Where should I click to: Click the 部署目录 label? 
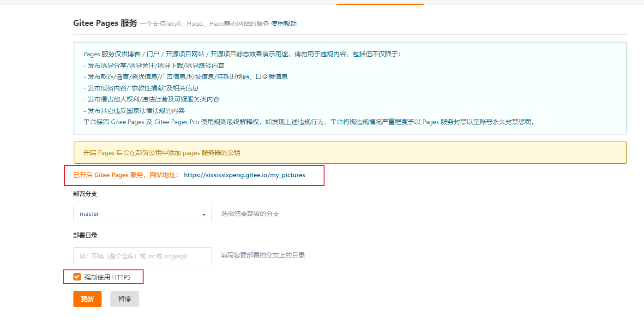pos(85,235)
